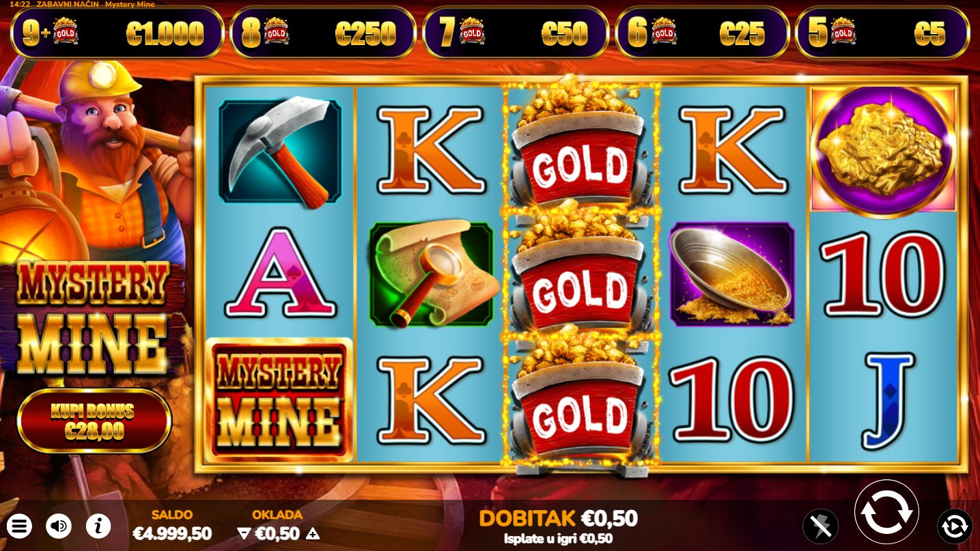Select the pickaxe symbol on reel one

tap(279, 152)
